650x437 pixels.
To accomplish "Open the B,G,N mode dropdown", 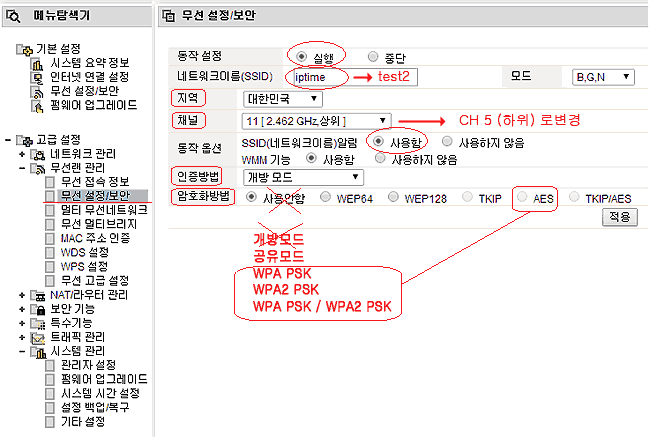I will pos(603,77).
